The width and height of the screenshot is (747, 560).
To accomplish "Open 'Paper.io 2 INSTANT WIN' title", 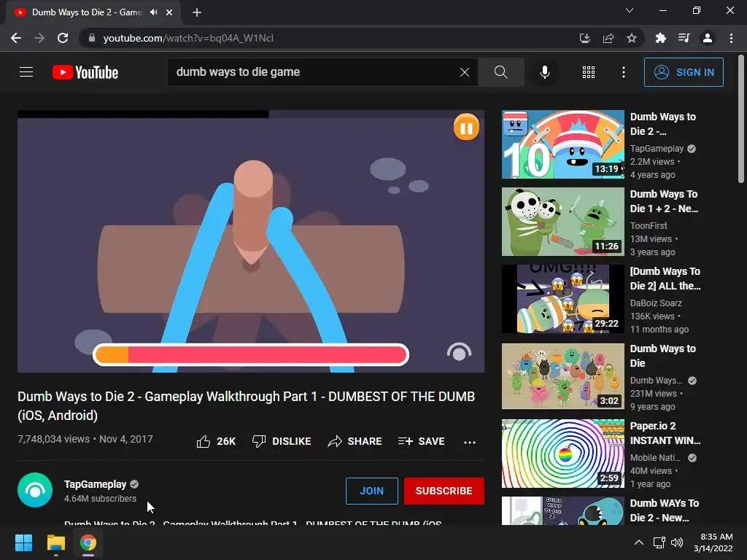I will click(665, 433).
